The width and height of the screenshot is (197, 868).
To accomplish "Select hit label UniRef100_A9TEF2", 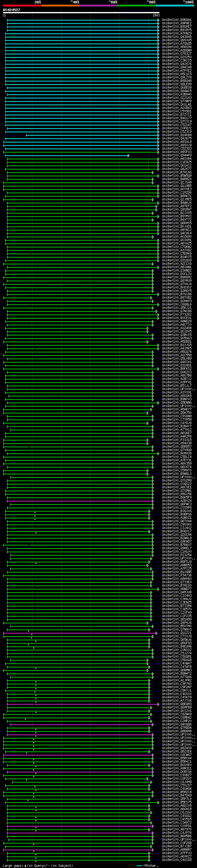I will [177, 206].
